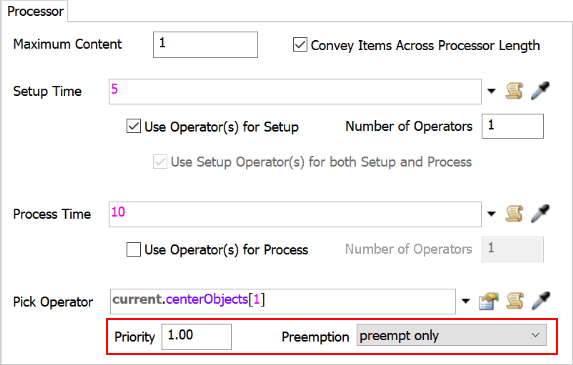Click the Pick Operator expression field
The image size is (573, 365).
(x=283, y=301)
